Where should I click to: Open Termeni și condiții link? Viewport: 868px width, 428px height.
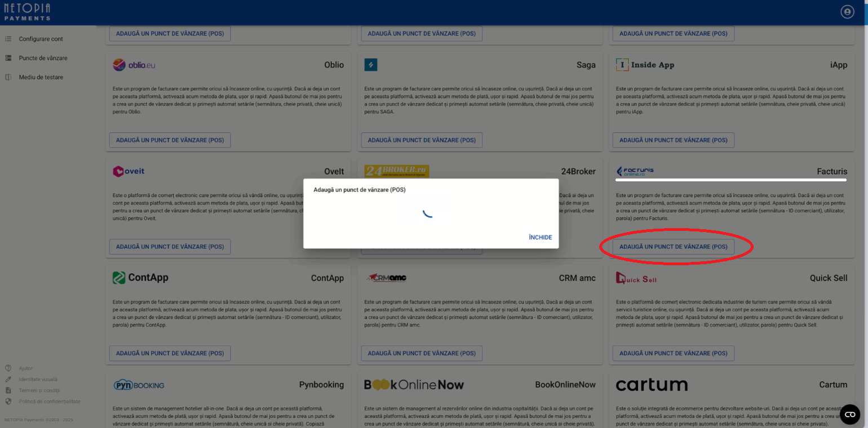[x=39, y=390]
